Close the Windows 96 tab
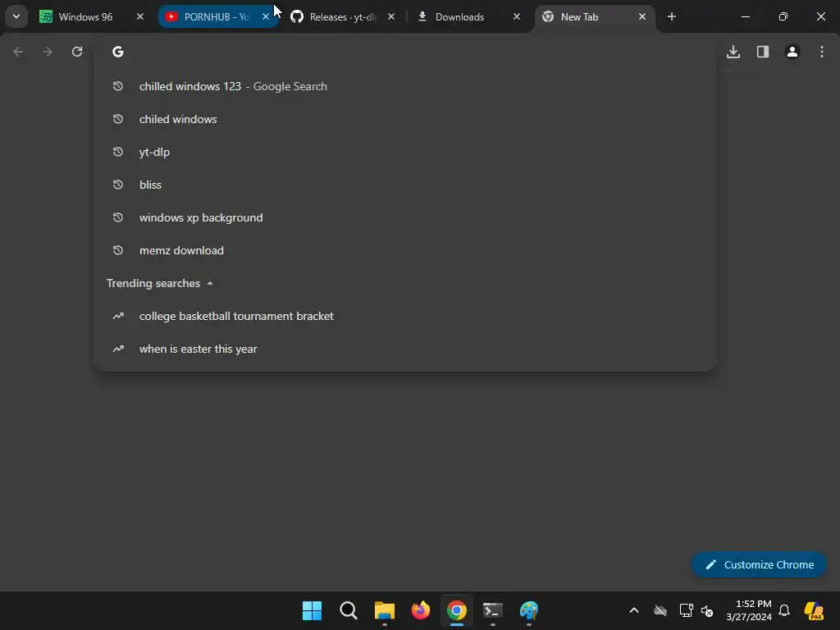This screenshot has height=630, width=840. click(x=139, y=16)
